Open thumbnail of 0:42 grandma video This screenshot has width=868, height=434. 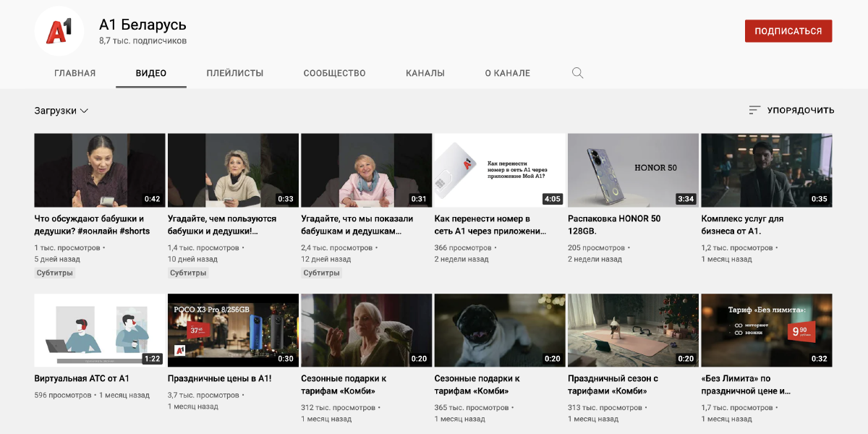[x=100, y=170]
